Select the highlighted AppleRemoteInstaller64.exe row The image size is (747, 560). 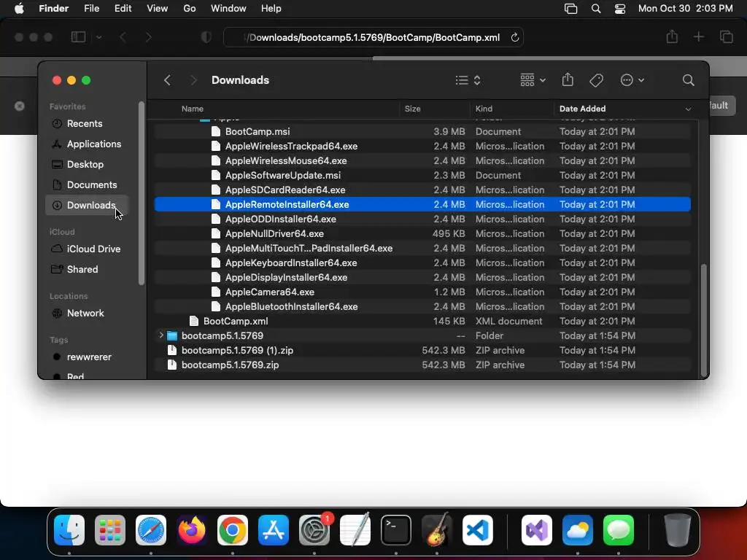(422, 204)
